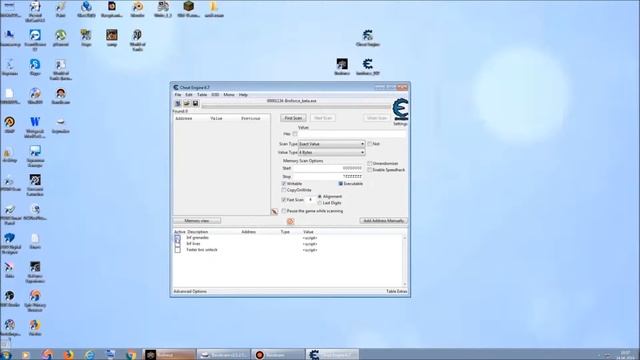Switch to the Bandicam taskbar button
Viewport: 640px width, 360px height.
(x=278, y=355)
